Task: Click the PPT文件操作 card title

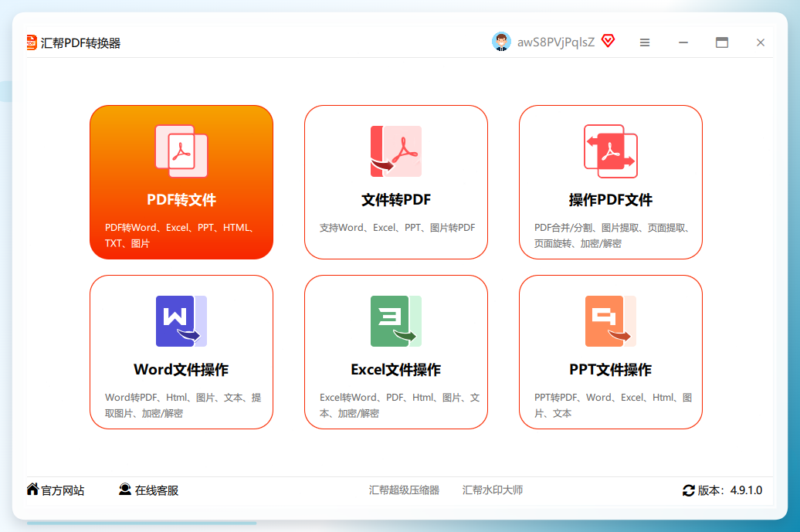Action: [x=611, y=369]
